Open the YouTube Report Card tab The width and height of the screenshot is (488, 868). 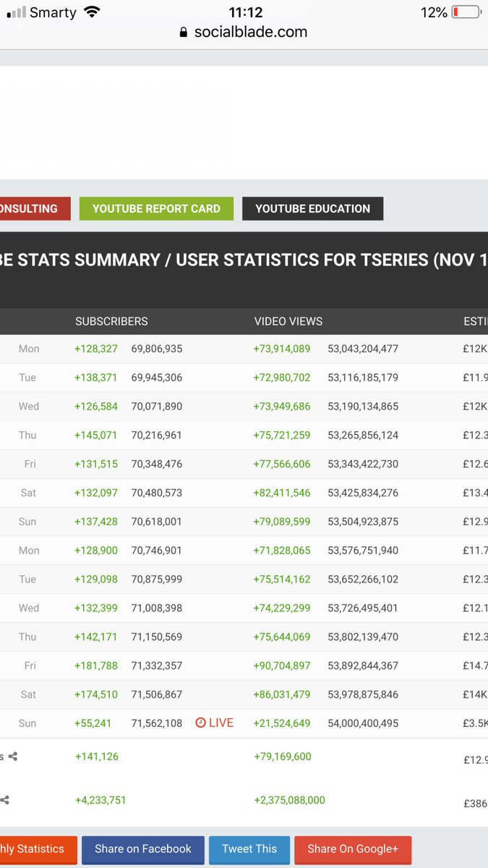[156, 208]
